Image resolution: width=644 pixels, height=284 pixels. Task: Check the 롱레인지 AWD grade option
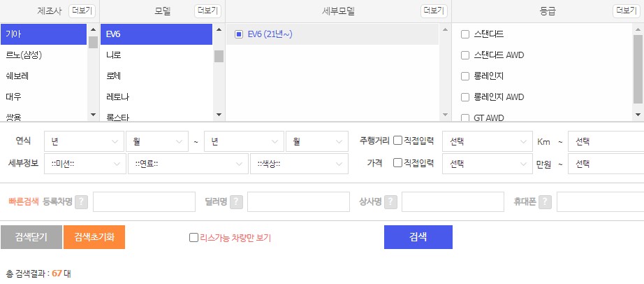(465, 97)
